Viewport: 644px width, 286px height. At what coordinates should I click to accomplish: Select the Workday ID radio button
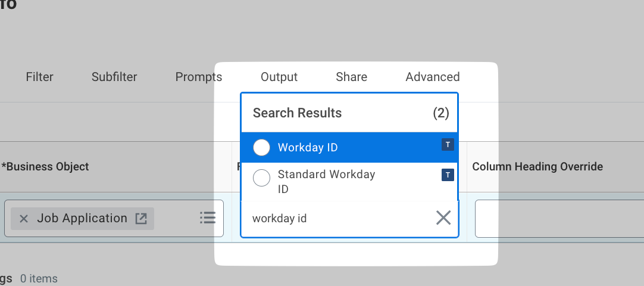[x=262, y=147]
